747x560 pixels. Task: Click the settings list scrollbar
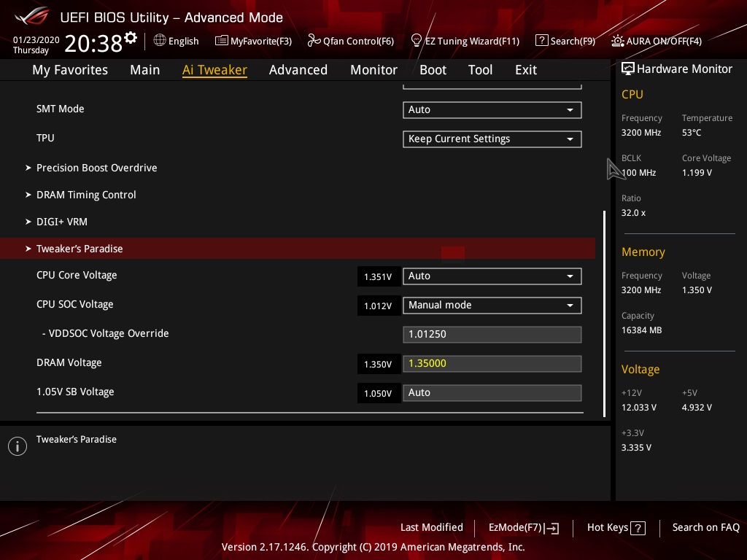(x=605, y=314)
